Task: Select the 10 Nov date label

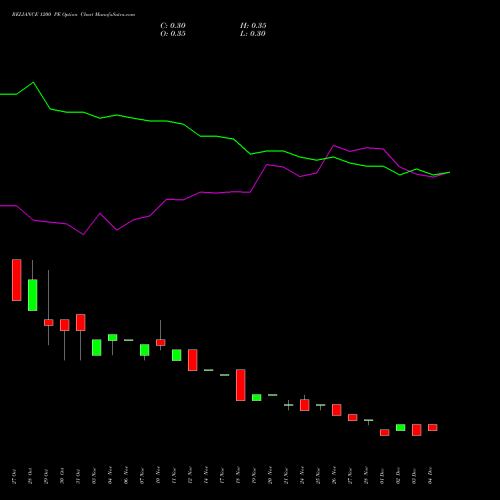Action: (x=158, y=475)
